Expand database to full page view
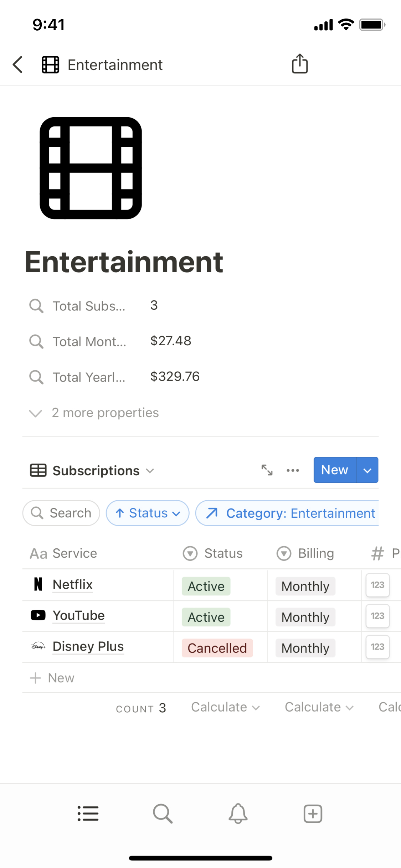The height and width of the screenshot is (868, 401). tap(267, 470)
